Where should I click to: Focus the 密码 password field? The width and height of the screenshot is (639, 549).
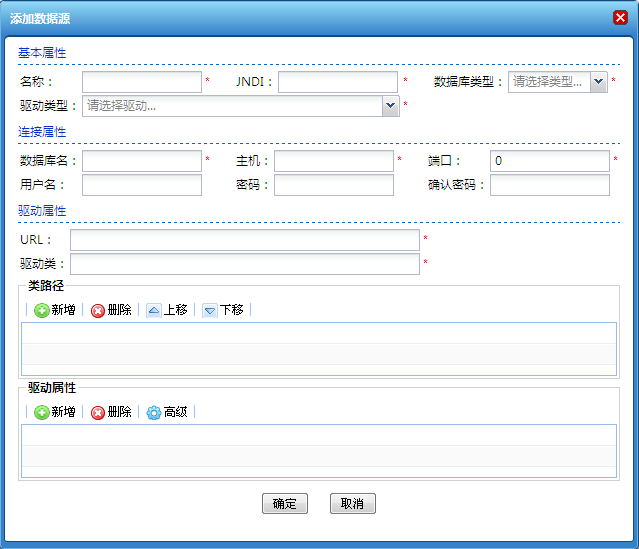pos(334,185)
